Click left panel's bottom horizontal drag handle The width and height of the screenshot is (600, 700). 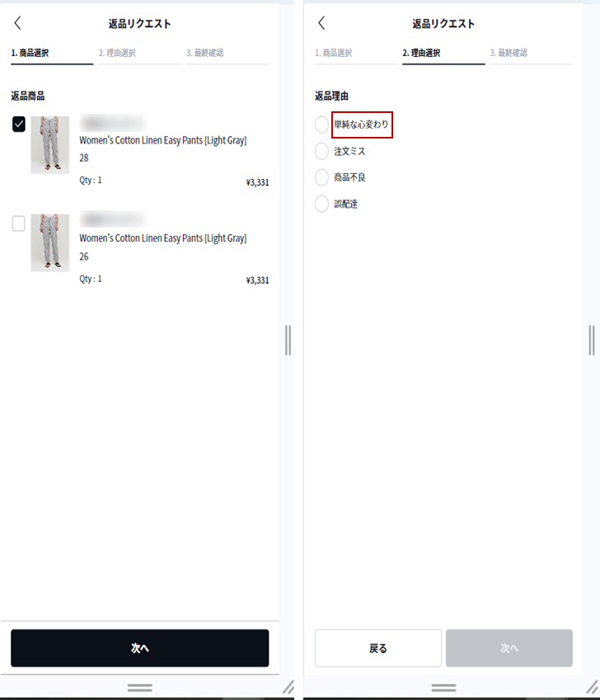[139, 688]
